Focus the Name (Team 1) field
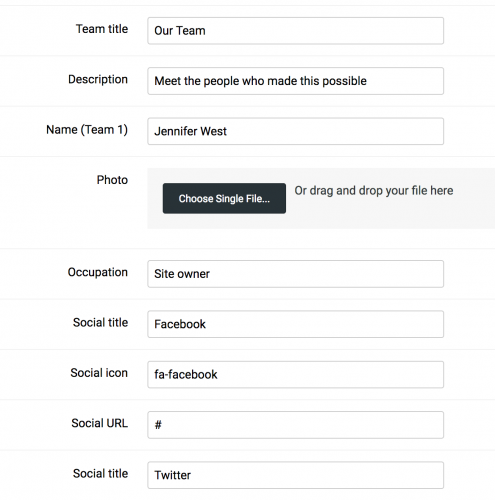Image resolution: width=495 pixels, height=500 pixels. [x=295, y=131]
